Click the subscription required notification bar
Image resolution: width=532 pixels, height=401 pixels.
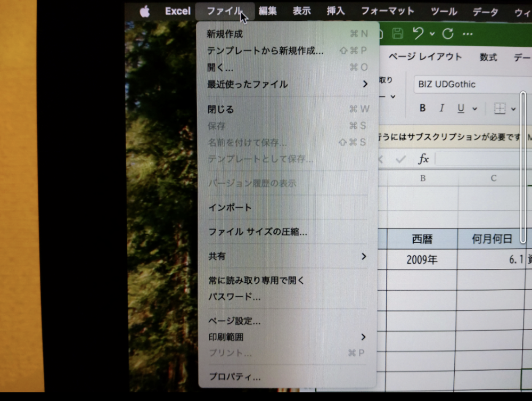(455, 137)
